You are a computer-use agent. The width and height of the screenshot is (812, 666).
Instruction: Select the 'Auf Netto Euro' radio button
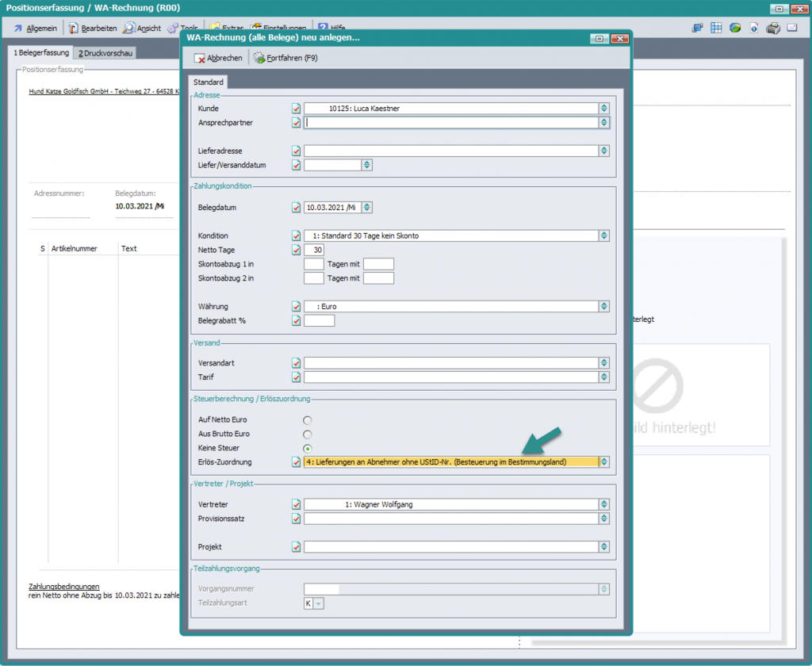point(308,419)
